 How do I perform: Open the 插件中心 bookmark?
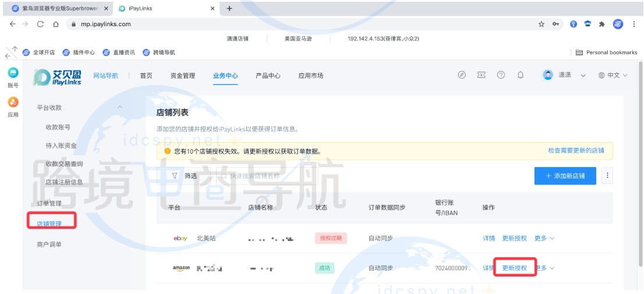pos(79,52)
